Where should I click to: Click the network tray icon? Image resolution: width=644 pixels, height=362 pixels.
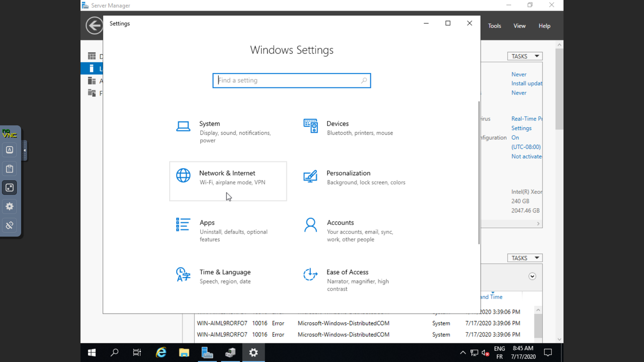[474, 353]
